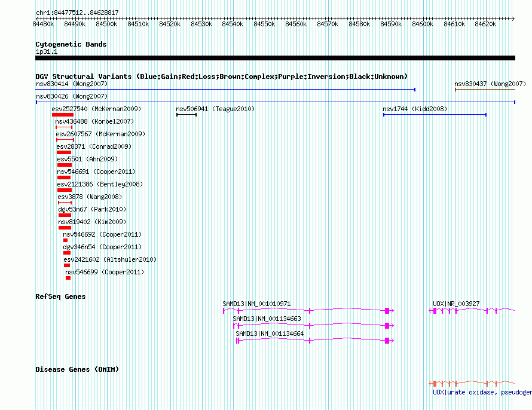Viewport: 532px width, 410px height.
Task: Click the nsv546699 red loss bar
Action: pyautogui.click(x=68, y=278)
